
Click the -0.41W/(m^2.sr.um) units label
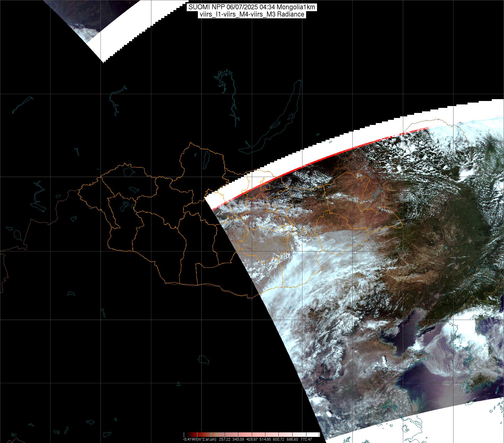pyautogui.click(x=199, y=439)
